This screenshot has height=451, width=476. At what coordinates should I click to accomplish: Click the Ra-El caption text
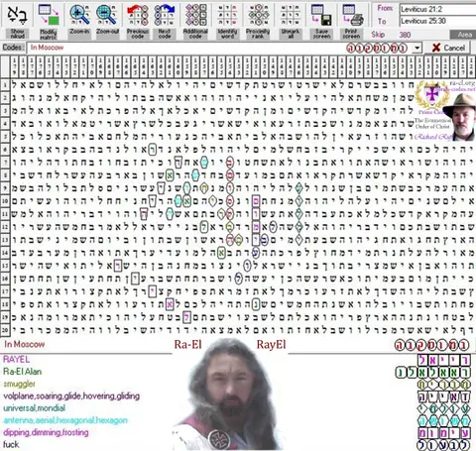187,345
